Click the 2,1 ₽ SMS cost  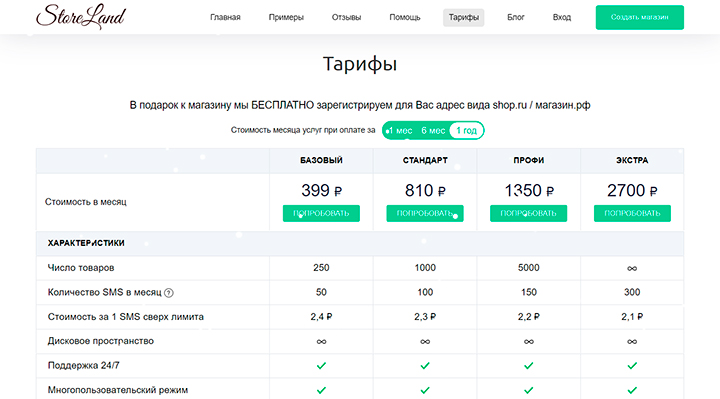click(632, 316)
